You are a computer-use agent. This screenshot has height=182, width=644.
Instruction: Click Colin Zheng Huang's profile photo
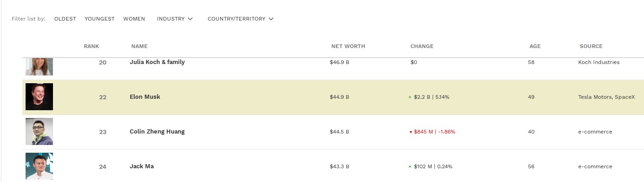39,131
